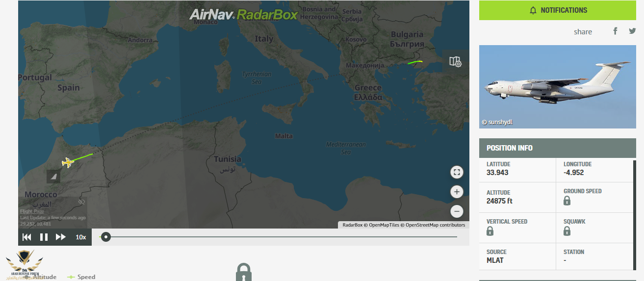The image size is (644, 281).
Task: Share flight on Facebook
Action: (615, 31)
